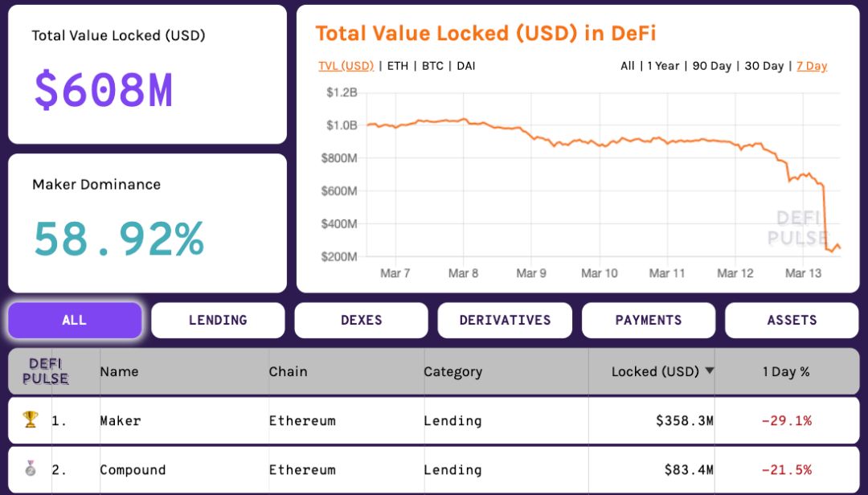Set chart range to 30 Day
This screenshot has width=868, height=495.
coord(764,66)
